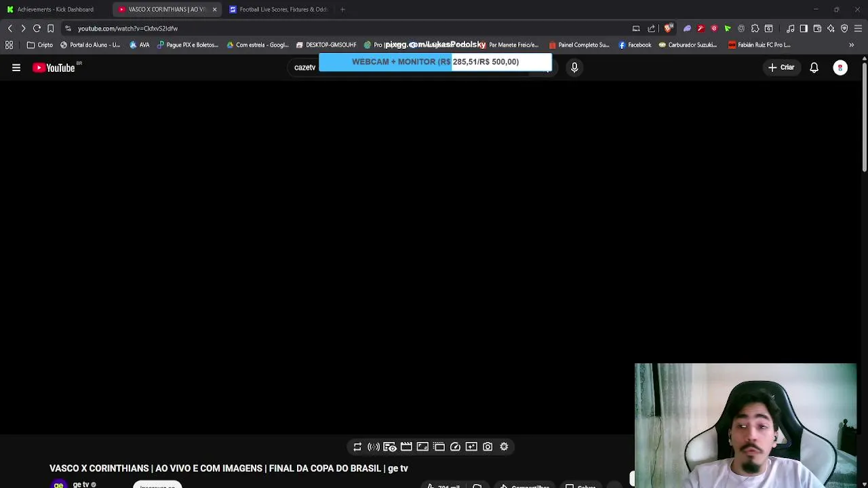Open the Cripto bookmarks folder
868x488 pixels.
39,45
